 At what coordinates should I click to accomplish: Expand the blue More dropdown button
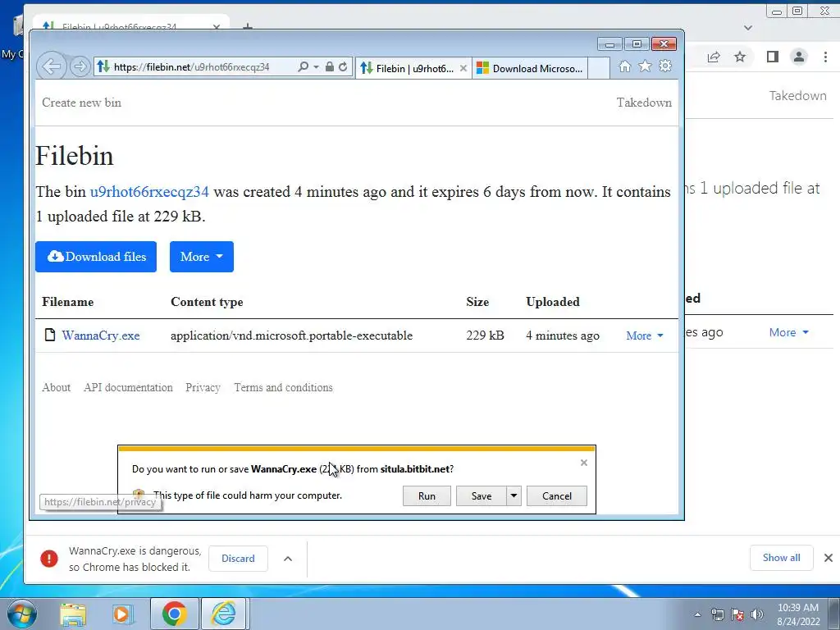[x=202, y=257]
